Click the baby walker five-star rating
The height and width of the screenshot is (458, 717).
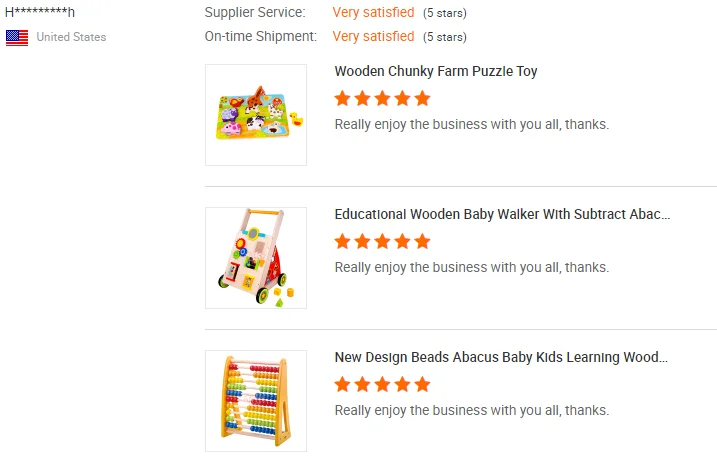pyautogui.click(x=382, y=241)
